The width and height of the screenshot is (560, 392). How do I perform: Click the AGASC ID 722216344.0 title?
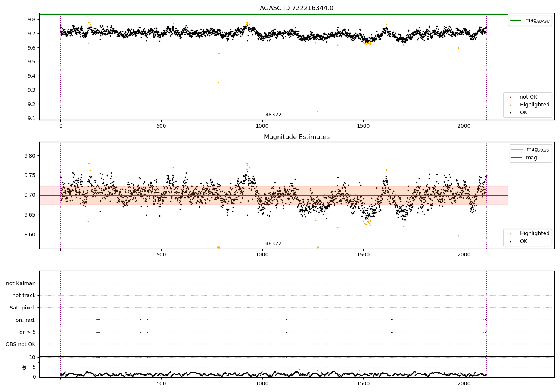coord(296,8)
